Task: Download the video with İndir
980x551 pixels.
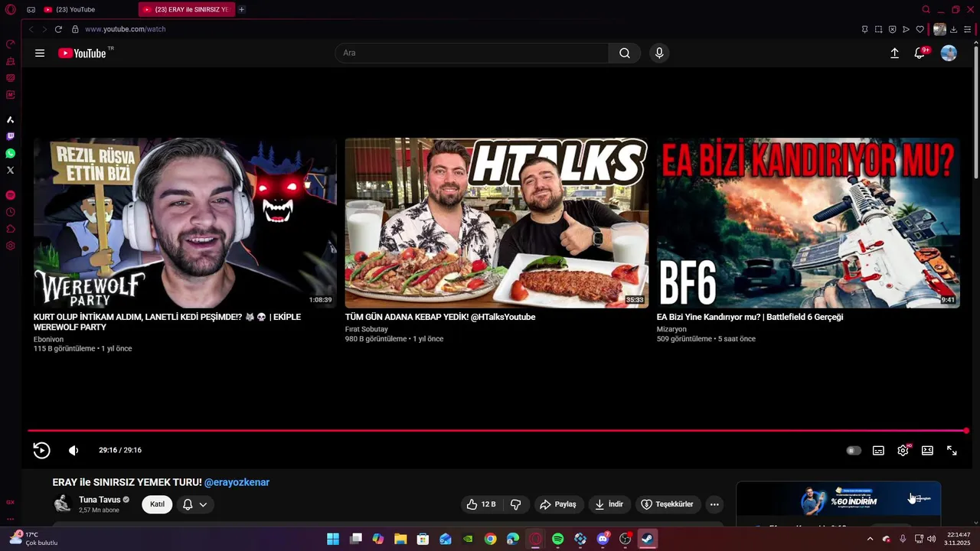Action: click(609, 504)
